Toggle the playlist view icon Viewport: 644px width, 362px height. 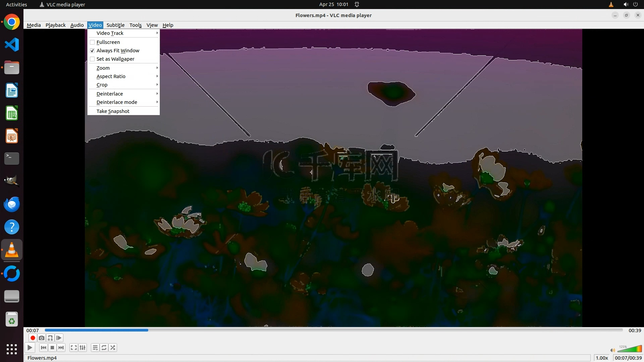click(x=95, y=348)
